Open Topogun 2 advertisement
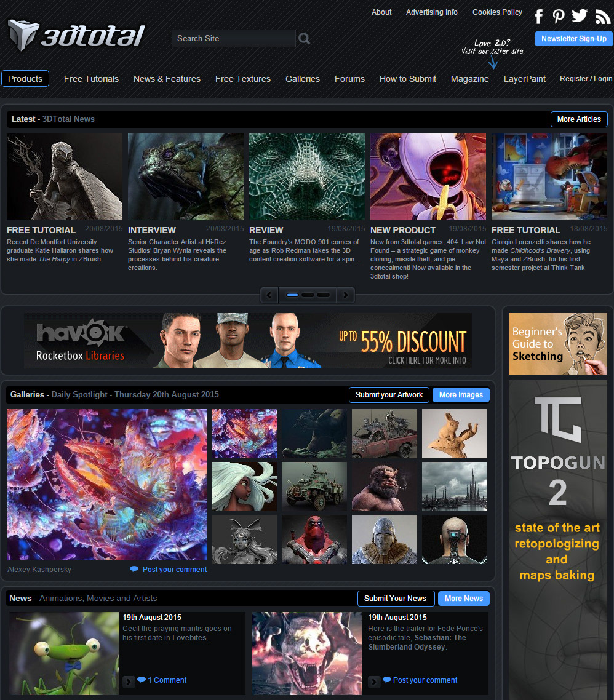 (558, 539)
